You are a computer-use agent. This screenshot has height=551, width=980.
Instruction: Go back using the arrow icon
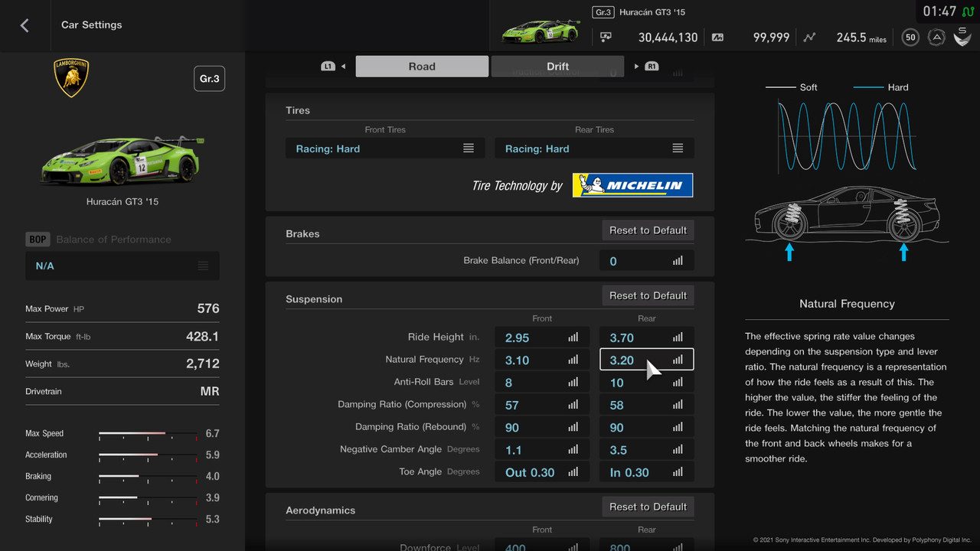coord(24,25)
